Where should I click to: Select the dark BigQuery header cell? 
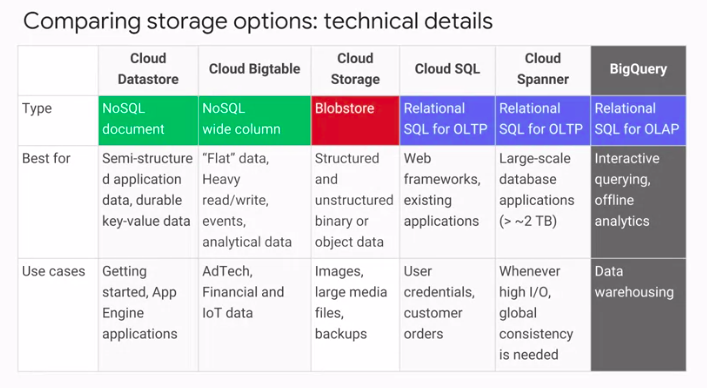(x=638, y=70)
